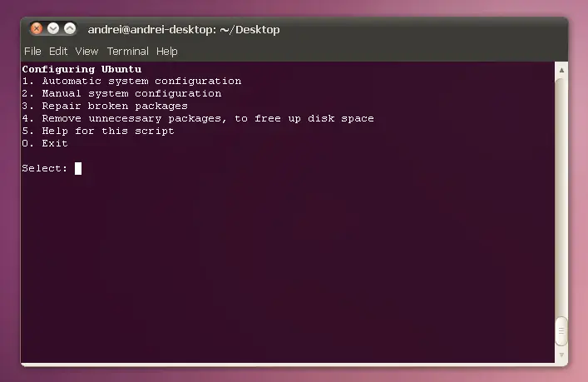This screenshot has width=588, height=382.
Task: Open the View menu
Action: pos(86,52)
